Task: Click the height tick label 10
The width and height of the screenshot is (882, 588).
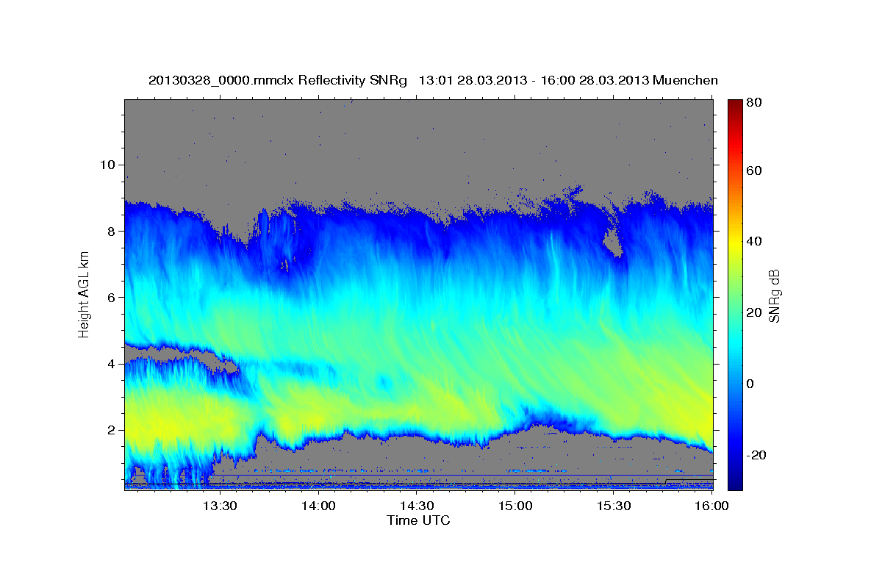Action: (x=107, y=165)
